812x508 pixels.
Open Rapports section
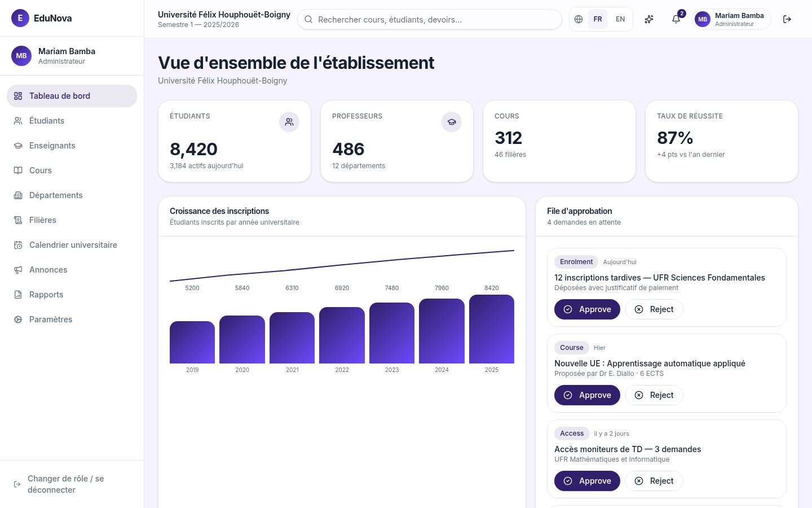(x=72, y=295)
